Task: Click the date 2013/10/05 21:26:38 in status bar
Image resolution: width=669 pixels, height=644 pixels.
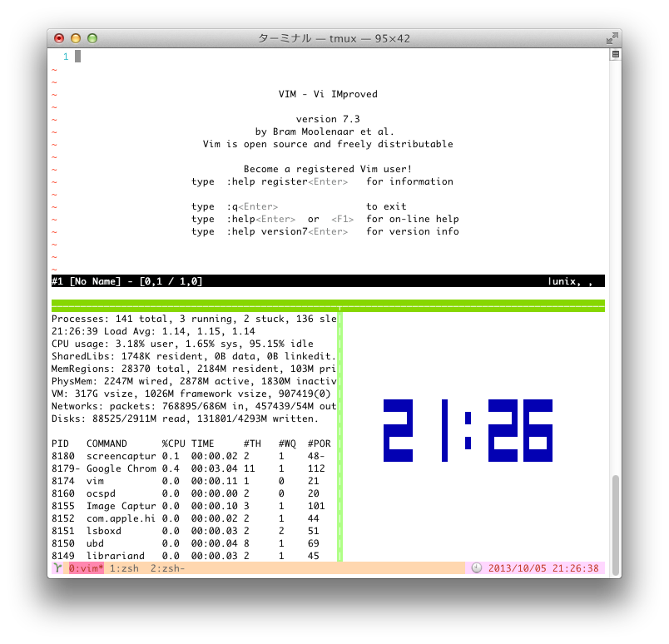Action: point(543,568)
